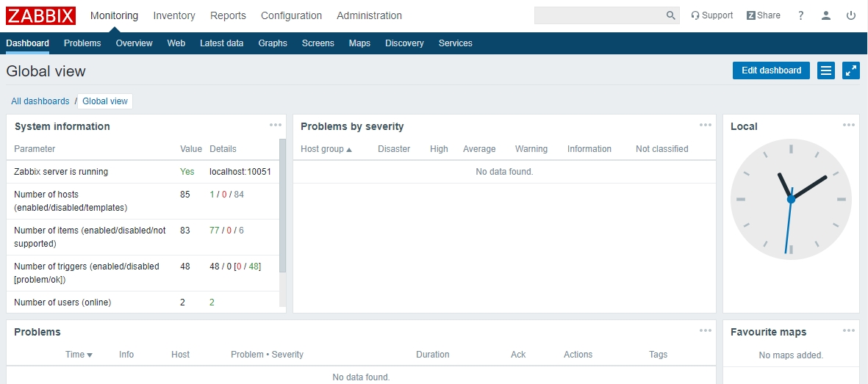Click into the top search field
Screen dimensions: 868x384
click(599, 15)
